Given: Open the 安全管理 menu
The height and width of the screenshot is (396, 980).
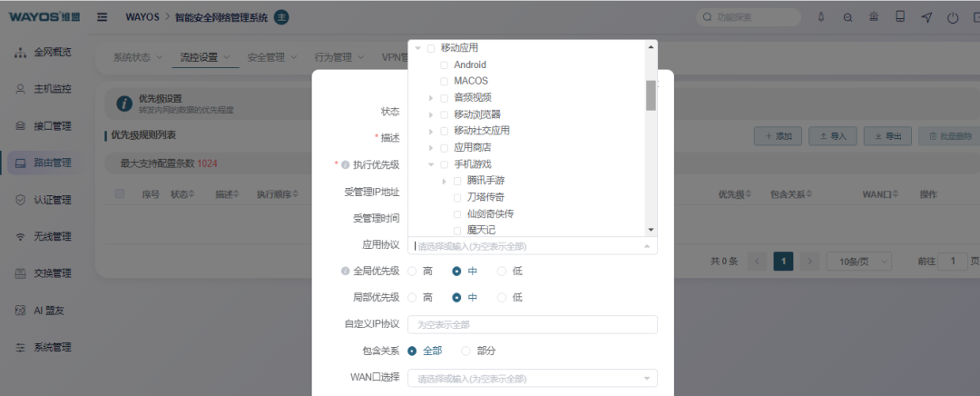Looking at the screenshot, I should [272, 57].
